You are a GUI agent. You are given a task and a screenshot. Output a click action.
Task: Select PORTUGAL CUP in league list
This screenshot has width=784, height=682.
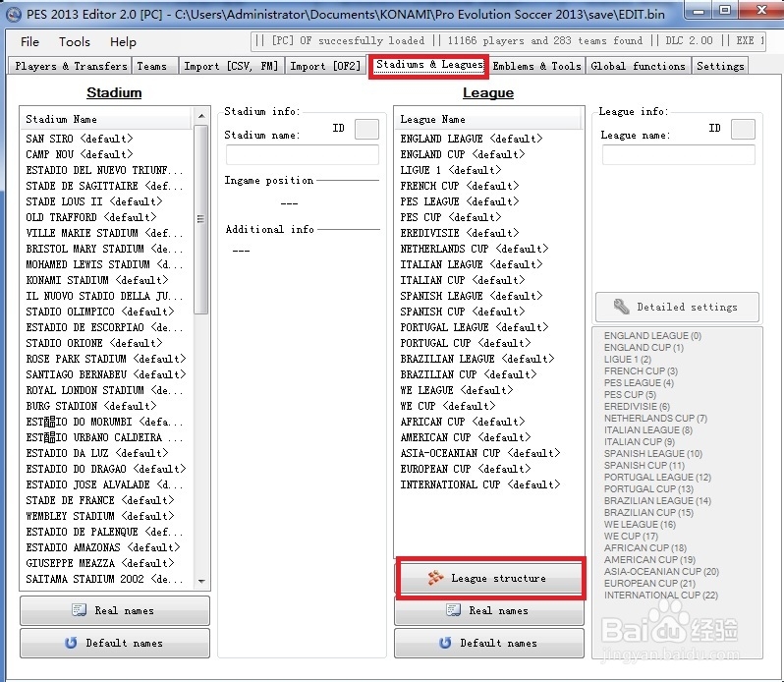(x=466, y=343)
